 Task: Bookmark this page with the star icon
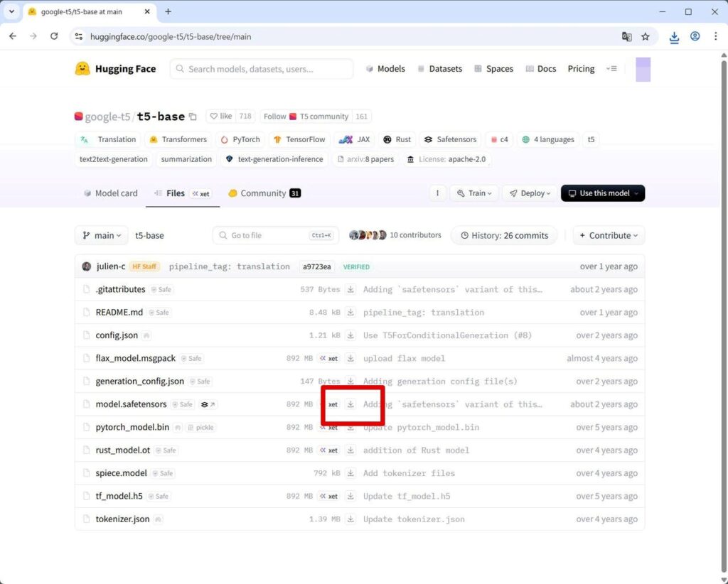pos(646,36)
